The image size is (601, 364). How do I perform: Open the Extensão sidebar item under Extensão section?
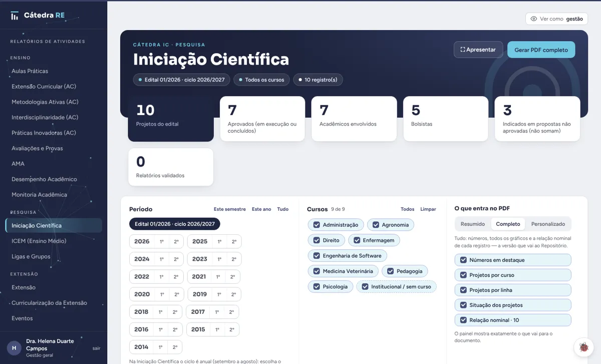pos(54,287)
